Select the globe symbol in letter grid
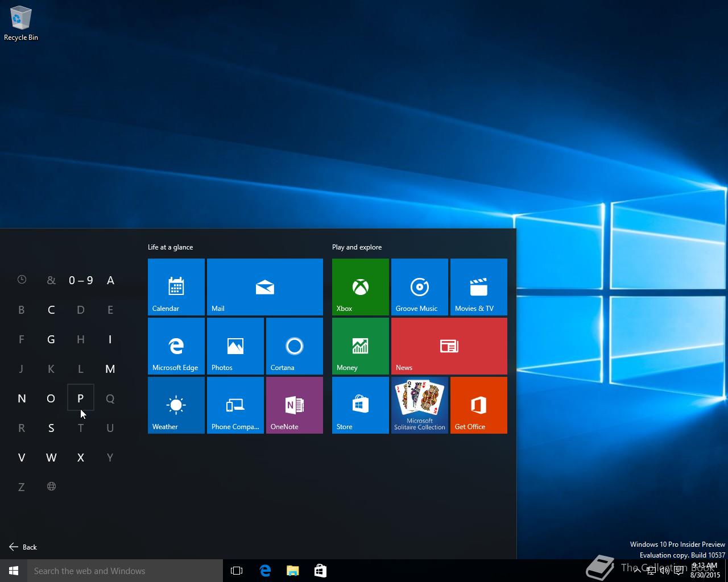728x582 pixels. click(51, 487)
